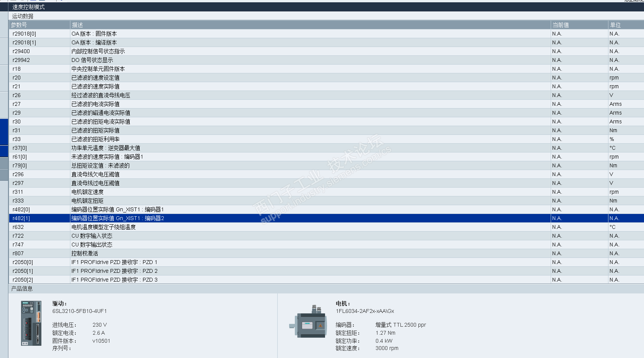Select the 已滤波的磁通电流实际值 description
Screen dimensions: 644x358
coord(101,113)
